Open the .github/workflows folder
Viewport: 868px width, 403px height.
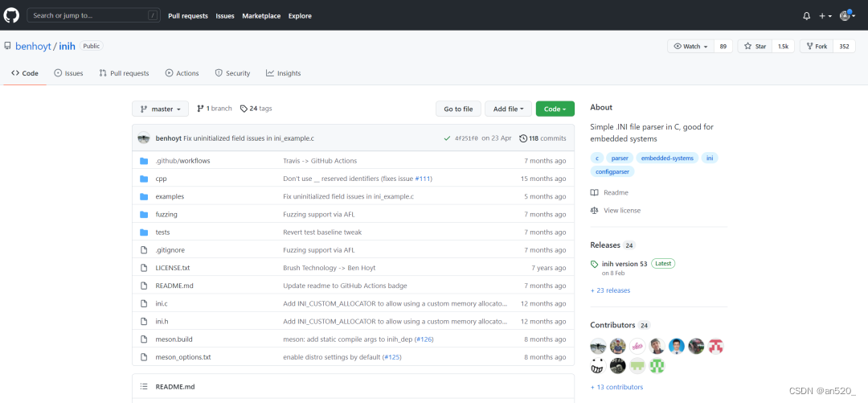[x=182, y=161]
